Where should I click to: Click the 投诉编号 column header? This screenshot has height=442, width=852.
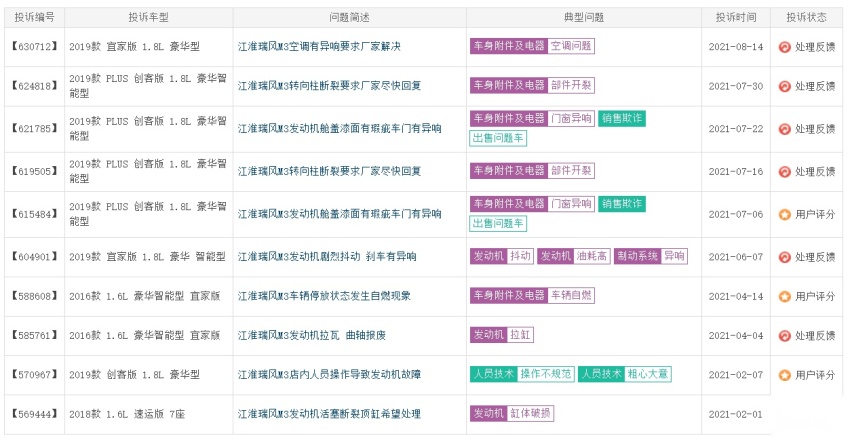coord(35,17)
